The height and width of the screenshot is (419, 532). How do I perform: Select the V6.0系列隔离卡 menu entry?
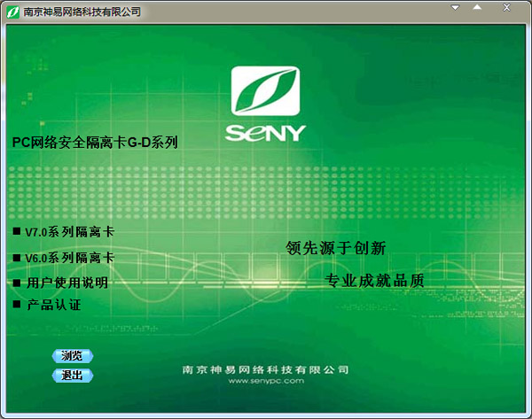69,258
